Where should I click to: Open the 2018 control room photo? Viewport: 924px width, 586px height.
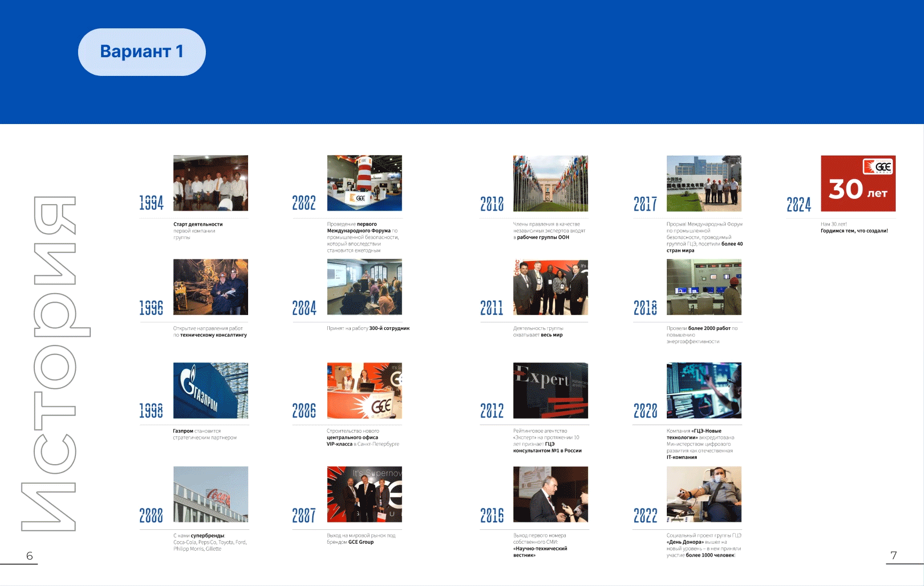tap(704, 287)
